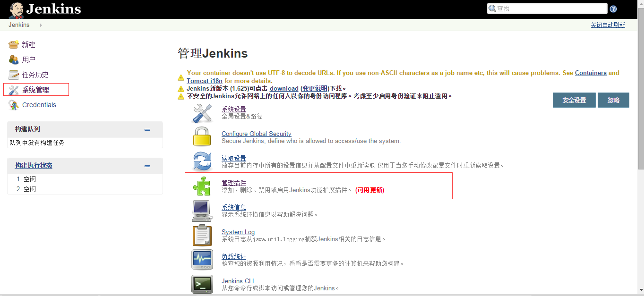
Task: Click the 管理插件 green puzzle icon
Action: point(202,186)
